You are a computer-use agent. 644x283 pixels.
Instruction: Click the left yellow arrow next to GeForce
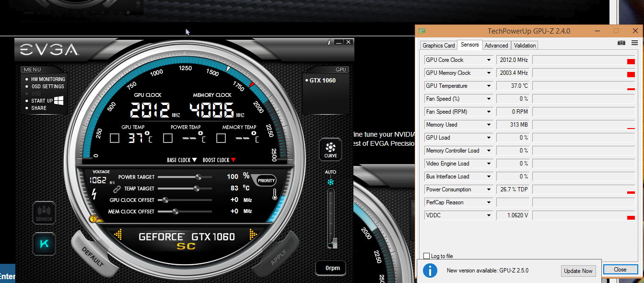118,235
